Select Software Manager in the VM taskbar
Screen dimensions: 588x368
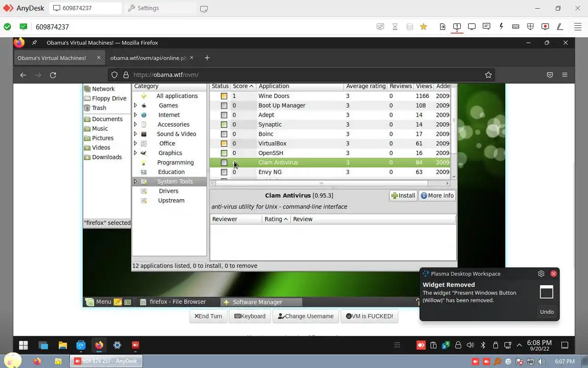pos(261,302)
